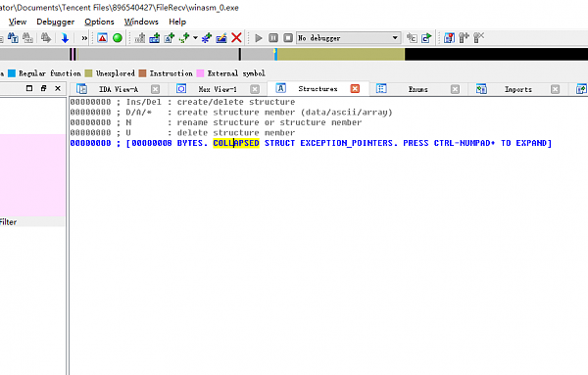The width and height of the screenshot is (588, 375).
Task: Click the delete structure member comment line
Action: [x=182, y=132]
